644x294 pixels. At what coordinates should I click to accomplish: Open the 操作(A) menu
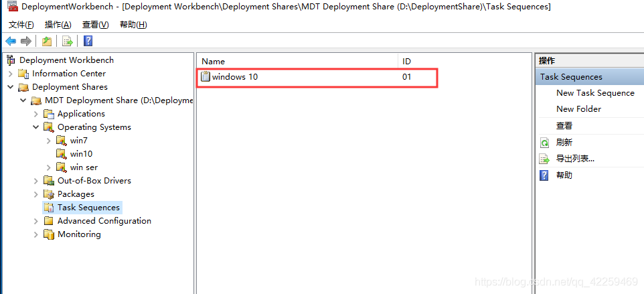(58, 25)
